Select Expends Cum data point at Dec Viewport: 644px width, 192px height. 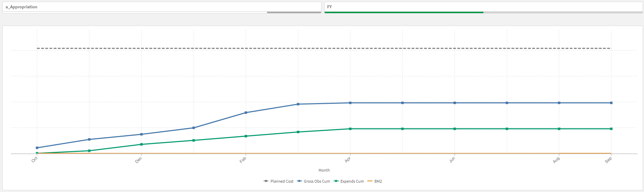tap(141, 144)
